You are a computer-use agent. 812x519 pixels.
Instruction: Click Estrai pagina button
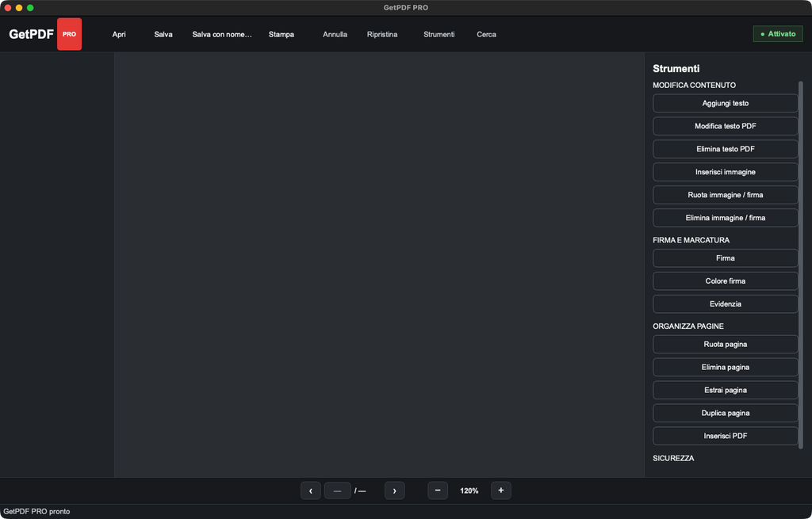coord(725,390)
